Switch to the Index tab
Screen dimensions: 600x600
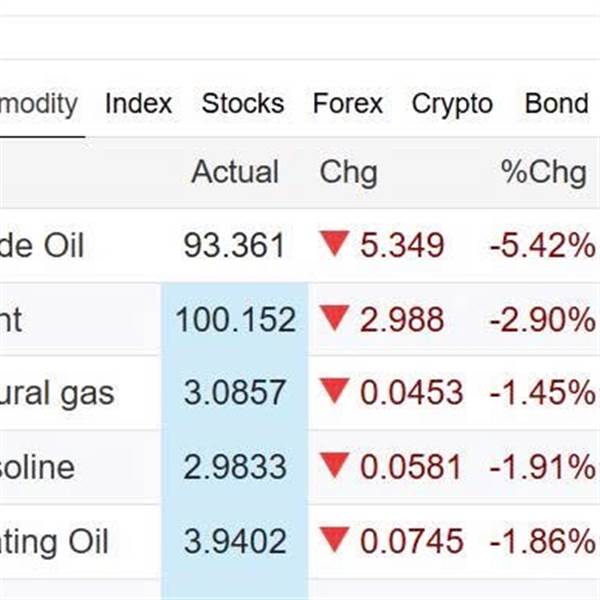tap(138, 104)
